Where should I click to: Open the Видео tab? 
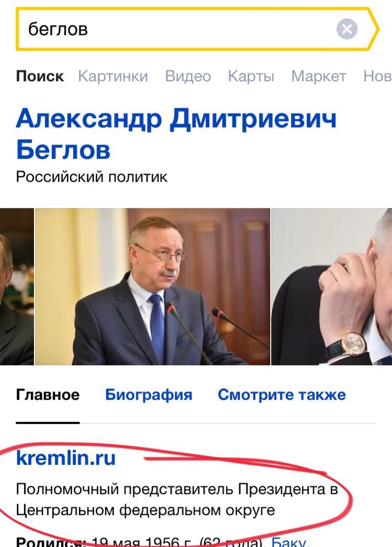(x=188, y=76)
